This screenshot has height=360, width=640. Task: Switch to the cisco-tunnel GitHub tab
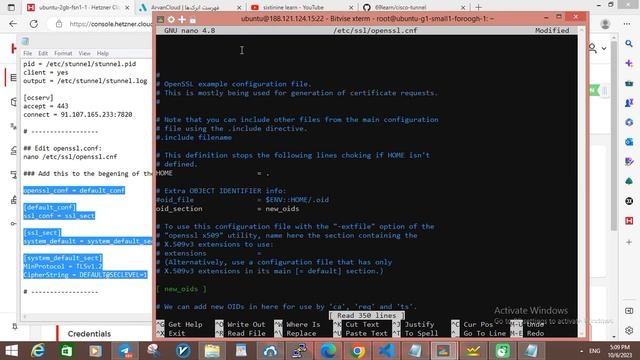point(414,7)
